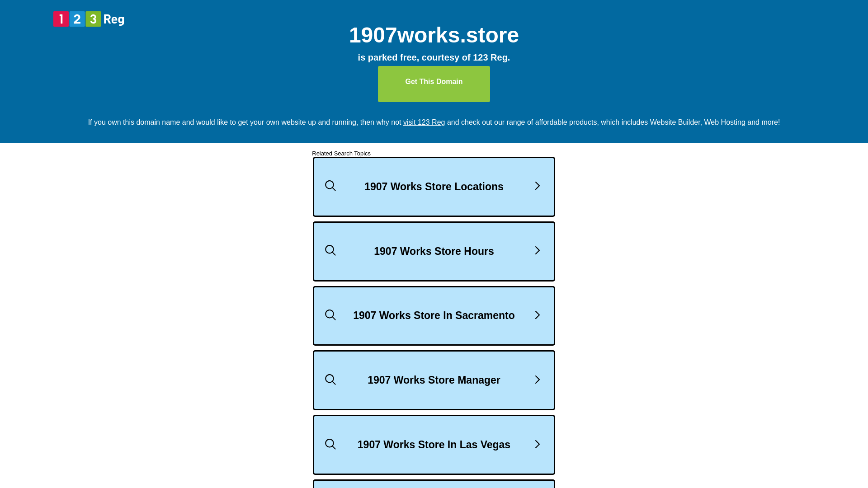Click magnifier icon next to Store Manager
Screen dimensions: 868x488
pos(330,380)
